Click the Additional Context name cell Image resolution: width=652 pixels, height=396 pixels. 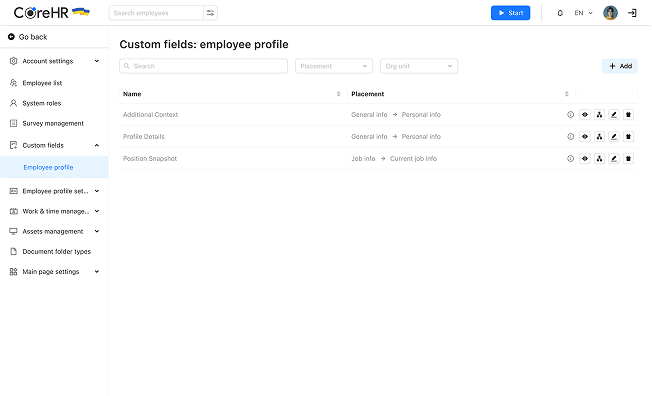(151, 114)
